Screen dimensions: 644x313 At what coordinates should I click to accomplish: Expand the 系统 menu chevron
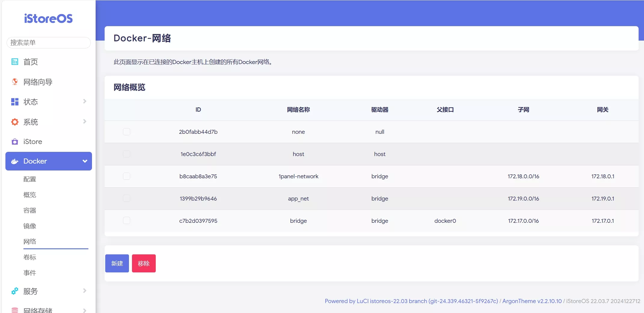coord(85,121)
